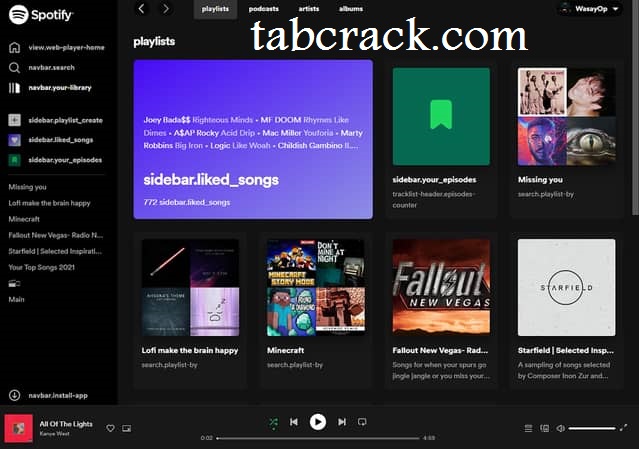
Task: Open Minecraft playlist cover collage
Action: pos(316,288)
